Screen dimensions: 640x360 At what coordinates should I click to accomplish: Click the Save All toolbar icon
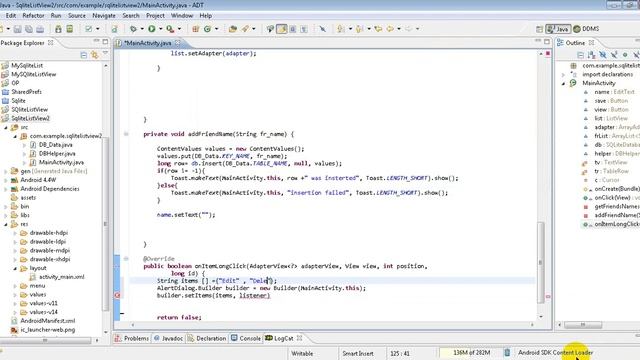(29, 29)
